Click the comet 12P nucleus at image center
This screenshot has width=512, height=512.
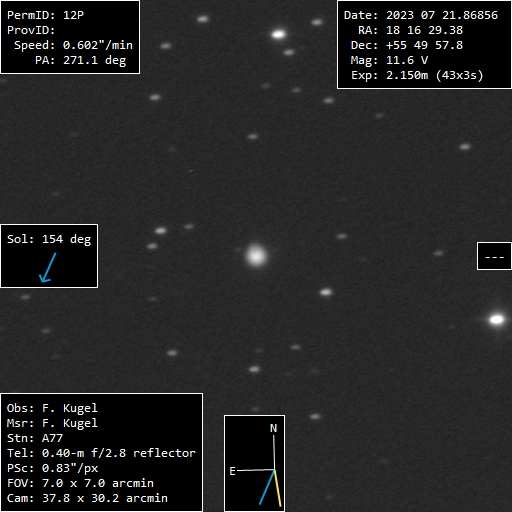pos(256,256)
